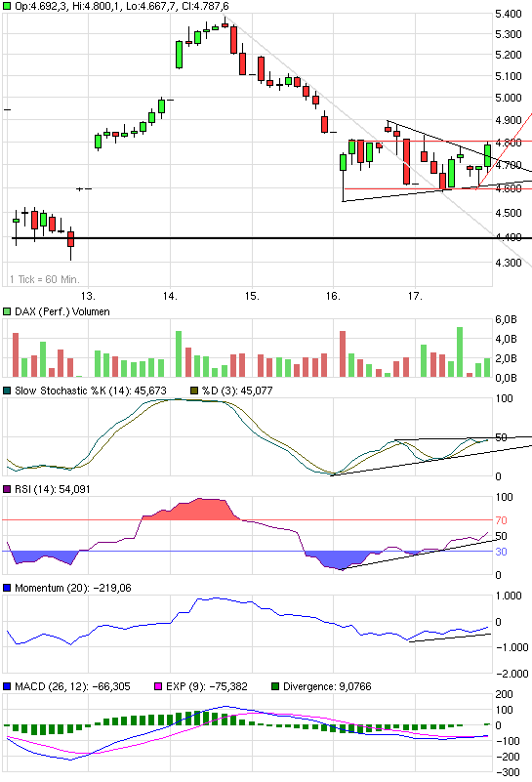This screenshot has width=532, height=782.
Task: Click the %D (3) olive legend swatch
Action: [194, 391]
